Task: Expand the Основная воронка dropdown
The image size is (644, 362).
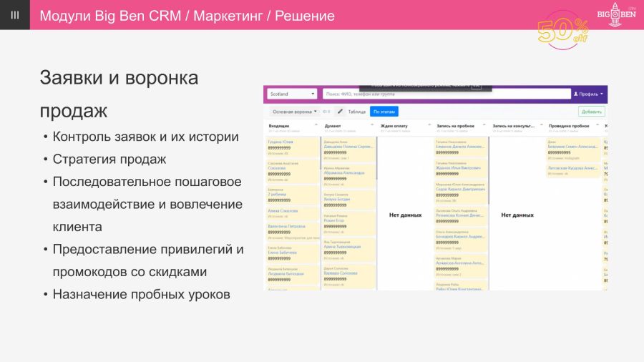Action: click(295, 112)
